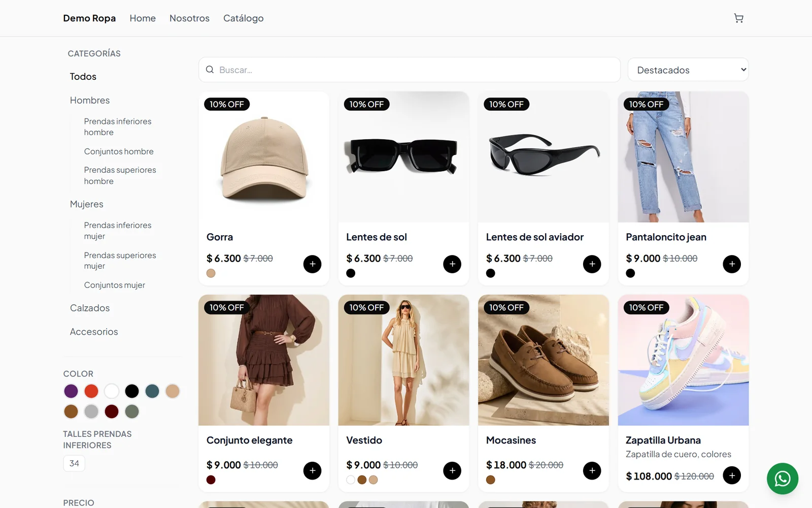
Task: Choose beige color on Gorra card
Action: [211, 273]
